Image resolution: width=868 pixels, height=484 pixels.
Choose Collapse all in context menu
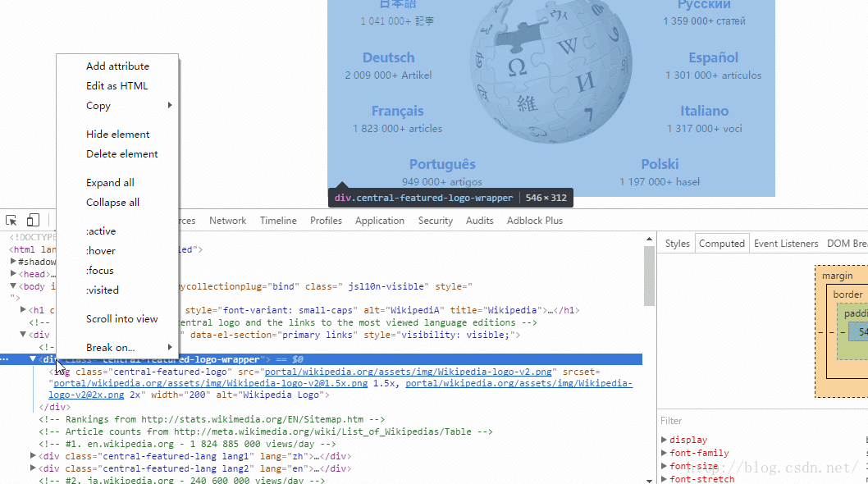click(117, 202)
